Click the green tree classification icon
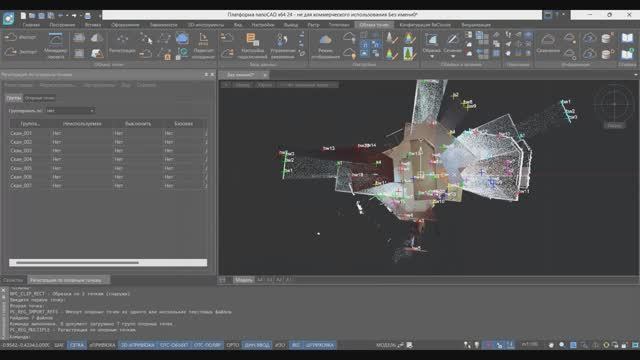 click(408, 53)
